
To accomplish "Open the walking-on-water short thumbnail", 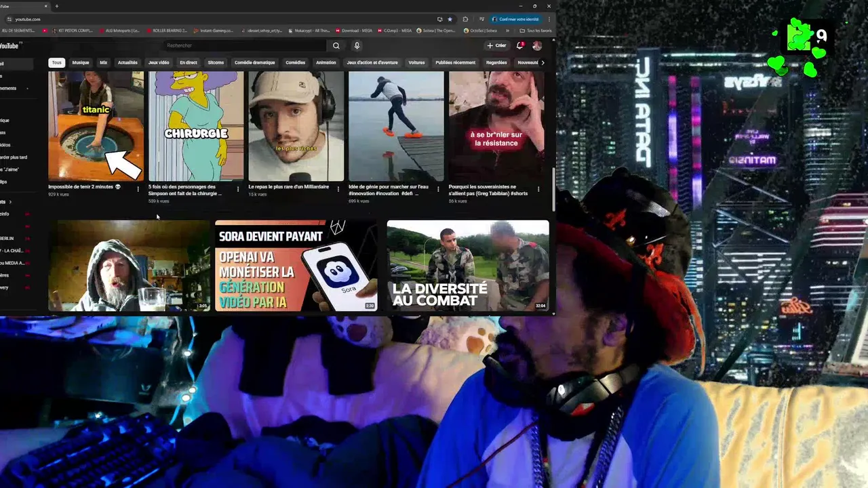I will [x=396, y=126].
